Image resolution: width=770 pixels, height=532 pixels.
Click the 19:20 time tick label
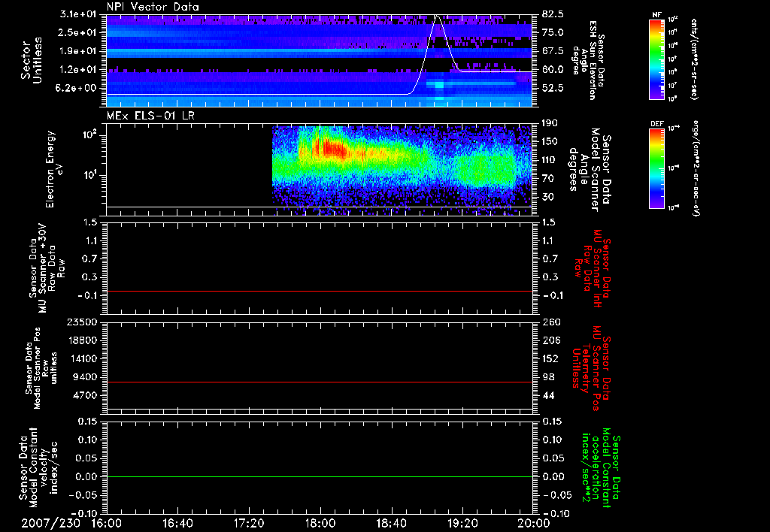(462, 523)
